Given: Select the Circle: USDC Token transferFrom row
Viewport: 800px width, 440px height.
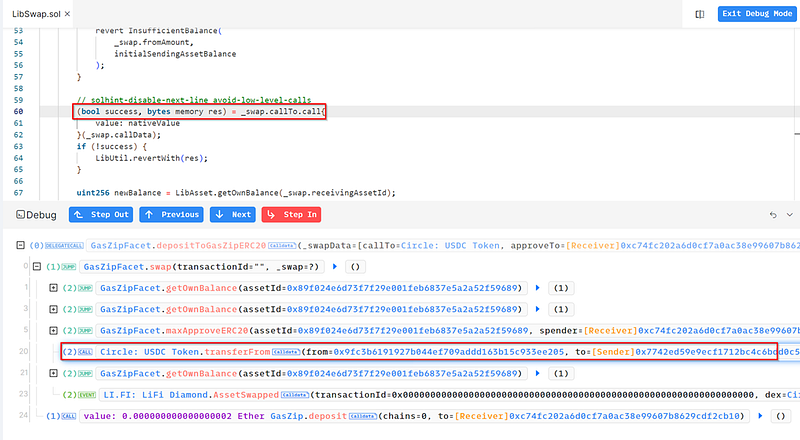Looking at the screenshot, I should [x=400, y=351].
